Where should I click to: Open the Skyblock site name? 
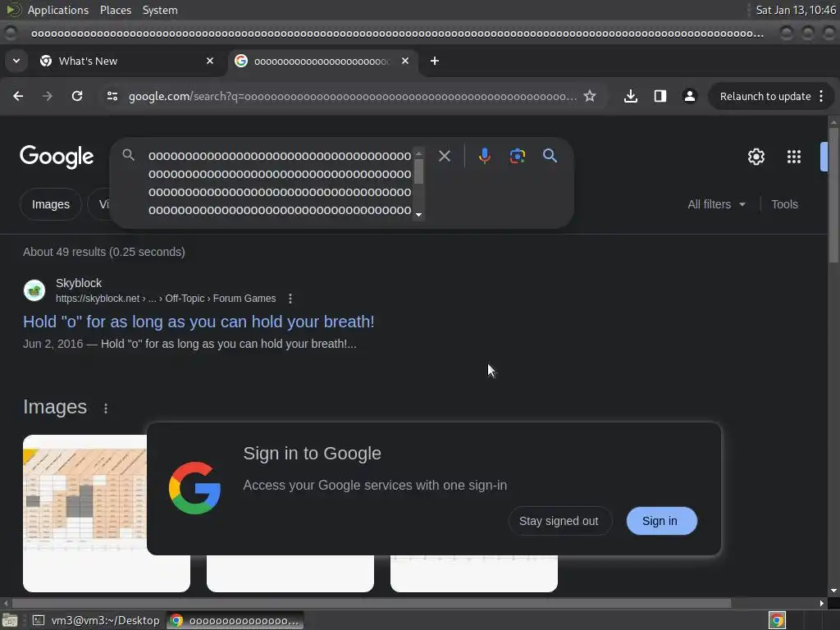[79, 283]
